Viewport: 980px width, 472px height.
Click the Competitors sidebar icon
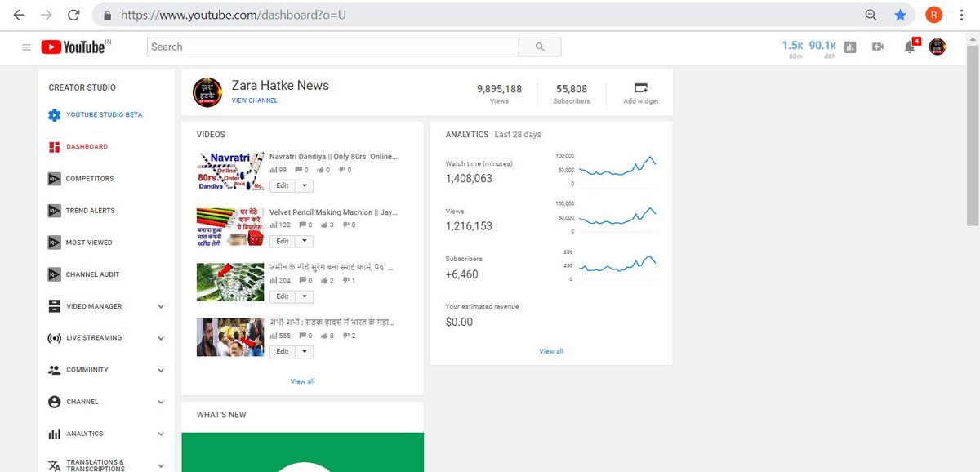pyautogui.click(x=55, y=179)
